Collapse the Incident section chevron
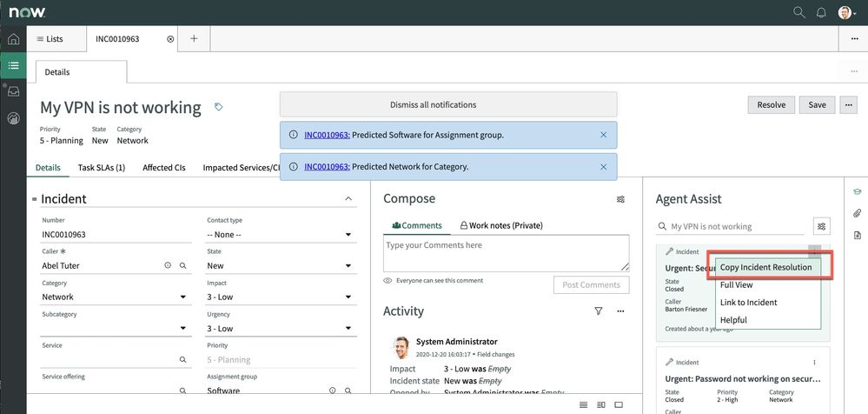868x414 pixels. point(349,199)
